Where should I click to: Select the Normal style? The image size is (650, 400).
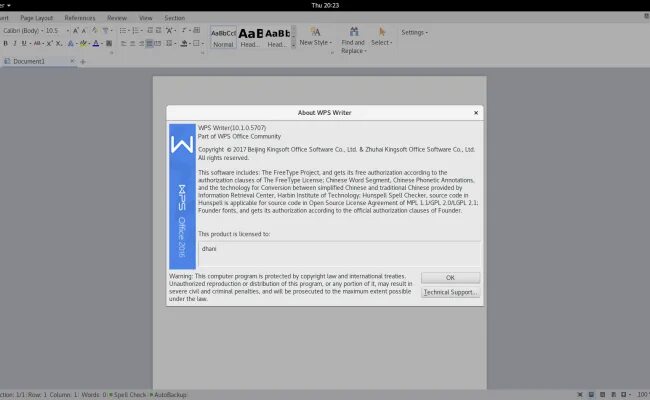tap(223, 37)
